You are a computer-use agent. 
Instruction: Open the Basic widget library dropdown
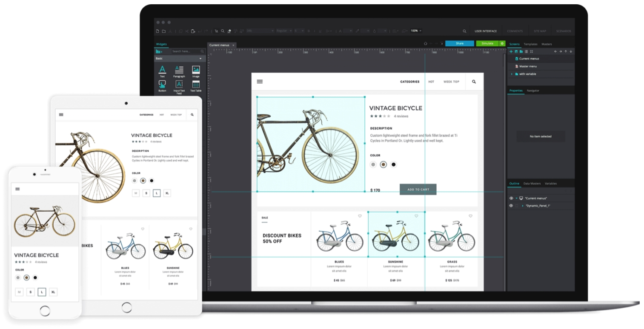point(200,58)
